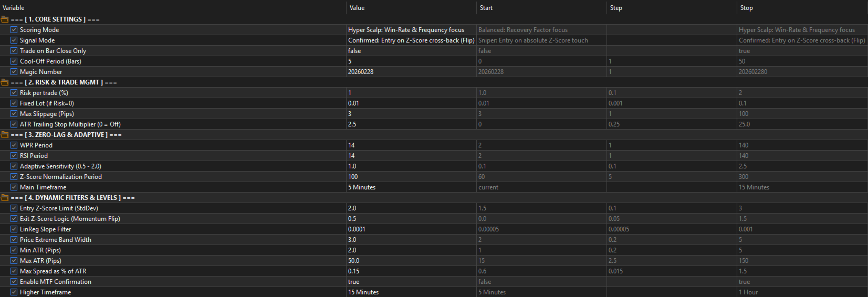Edit the Cool-Off Period value field
Viewport: 868px width, 297px height.
coord(411,61)
